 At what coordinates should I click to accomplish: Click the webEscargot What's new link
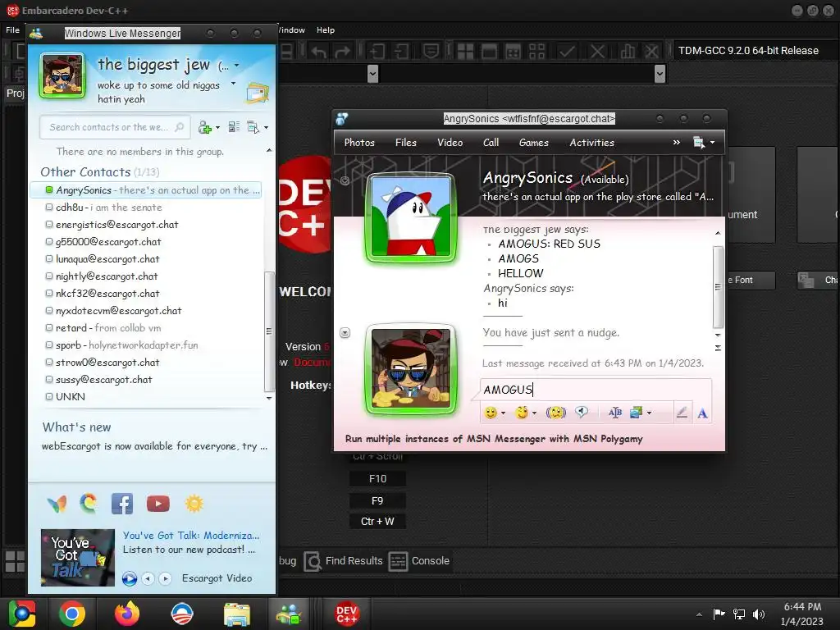[154, 446]
